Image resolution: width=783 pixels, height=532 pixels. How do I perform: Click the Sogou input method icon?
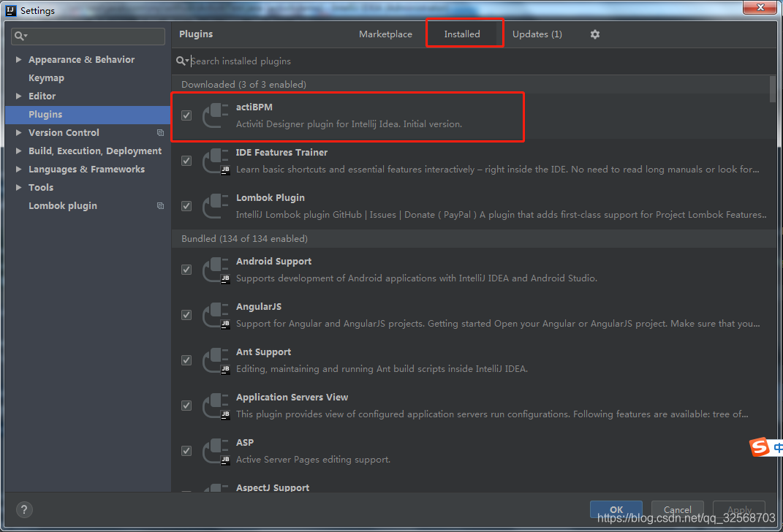tap(760, 446)
